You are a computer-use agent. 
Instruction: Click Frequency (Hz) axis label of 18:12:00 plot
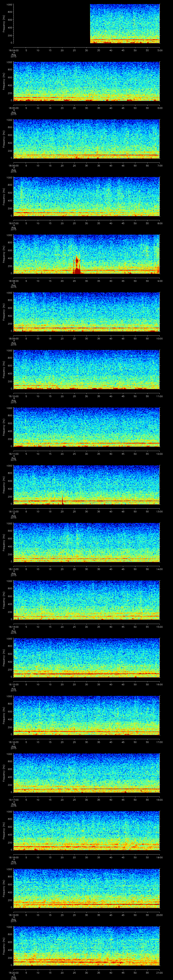(x=4, y=485)
